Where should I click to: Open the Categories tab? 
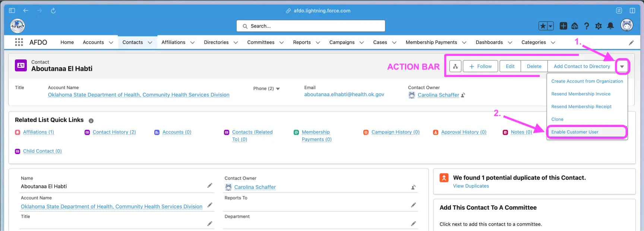(533, 42)
